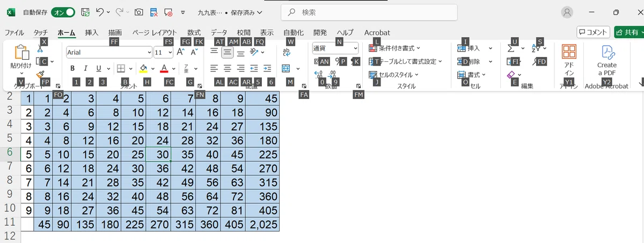The width and height of the screenshot is (644, 243).
Task: Open the font size 11 dropdown
Action: point(170,52)
